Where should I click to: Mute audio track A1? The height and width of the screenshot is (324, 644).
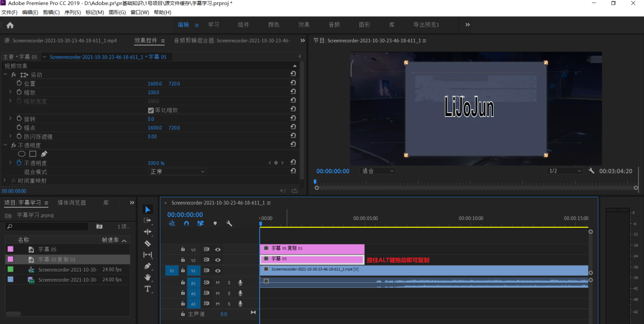(218, 283)
